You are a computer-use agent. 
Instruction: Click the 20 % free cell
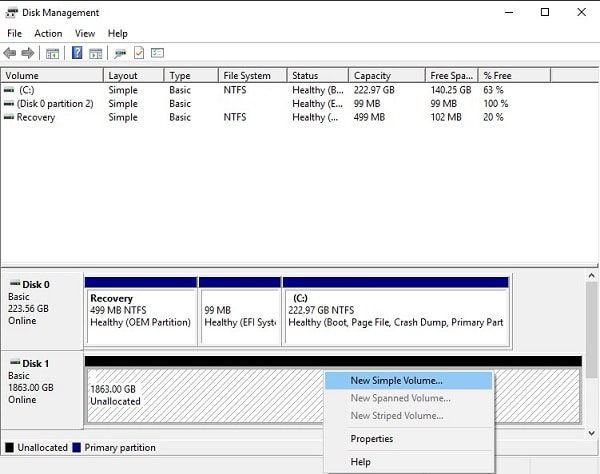pyautogui.click(x=493, y=117)
